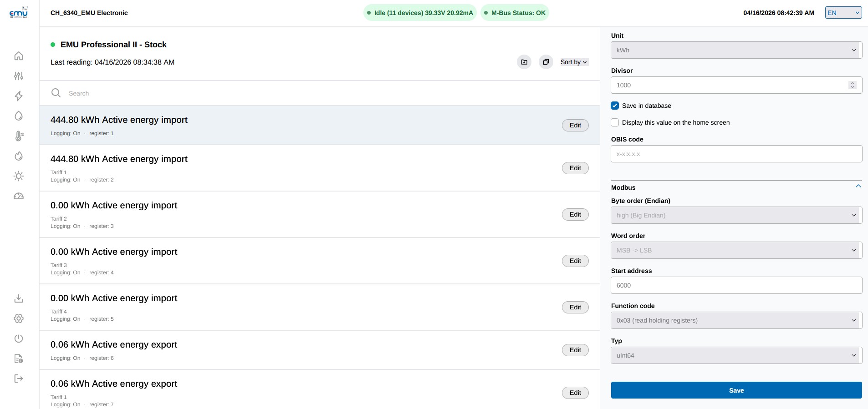Open the Function code dropdown
868x409 pixels.
(x=736, y=320)
